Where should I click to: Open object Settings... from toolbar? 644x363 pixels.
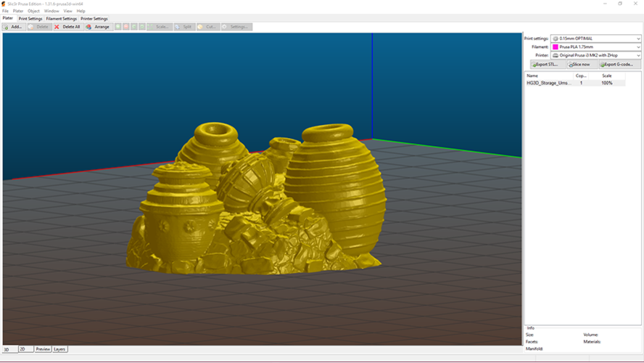coord(236,27)
